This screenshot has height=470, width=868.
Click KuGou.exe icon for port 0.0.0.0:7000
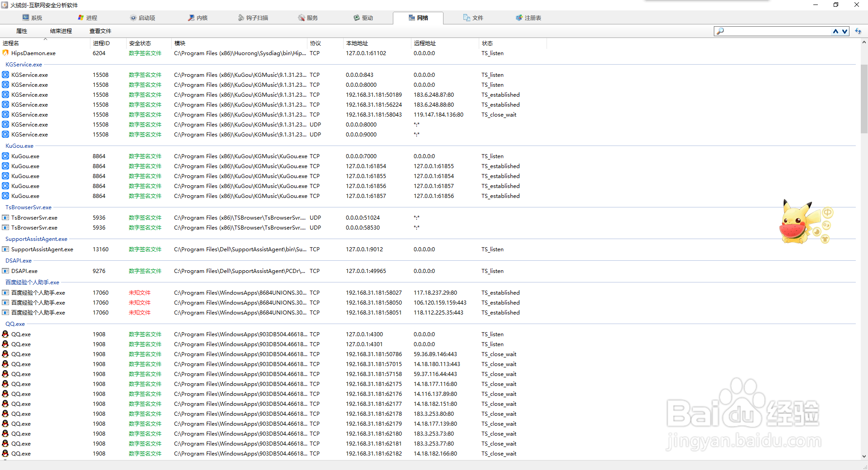5,156
